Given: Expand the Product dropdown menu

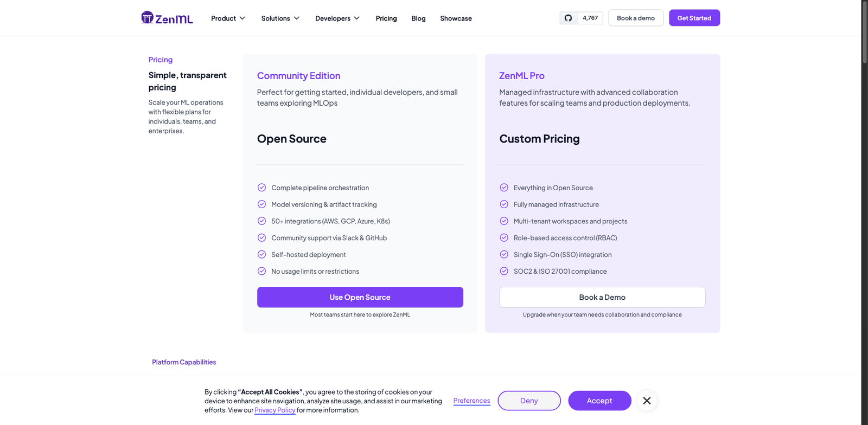Looking at the screenshot, I should (x=228, y=18).
